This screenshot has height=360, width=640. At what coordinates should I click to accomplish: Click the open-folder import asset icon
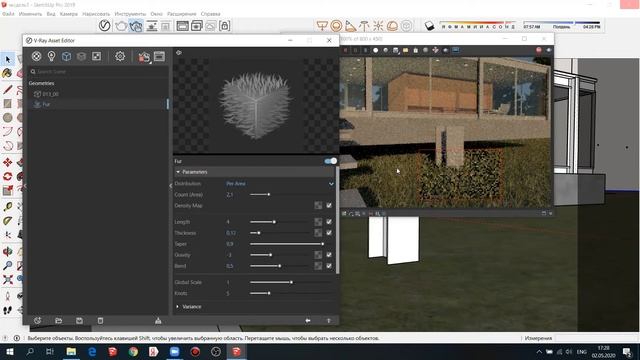58,320
